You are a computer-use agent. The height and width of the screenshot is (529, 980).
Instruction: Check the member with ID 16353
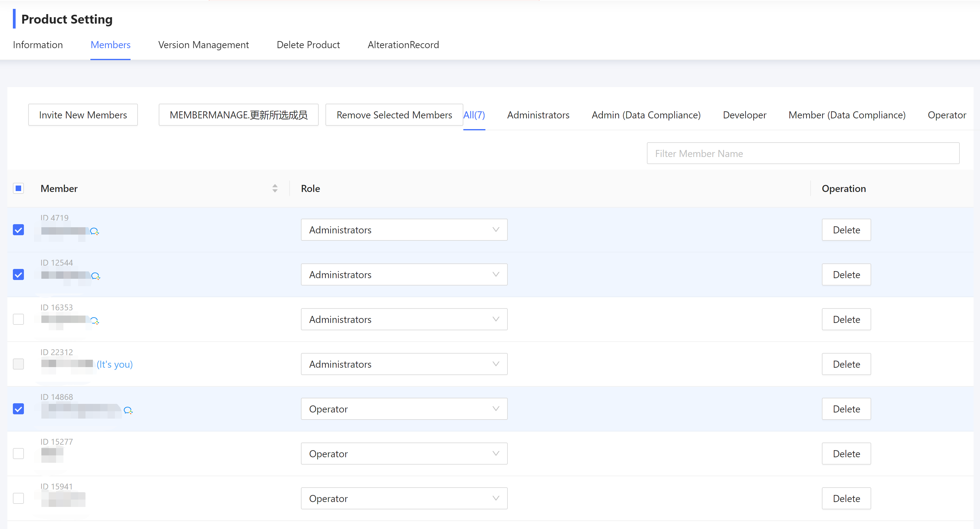[x=18, y=319]
